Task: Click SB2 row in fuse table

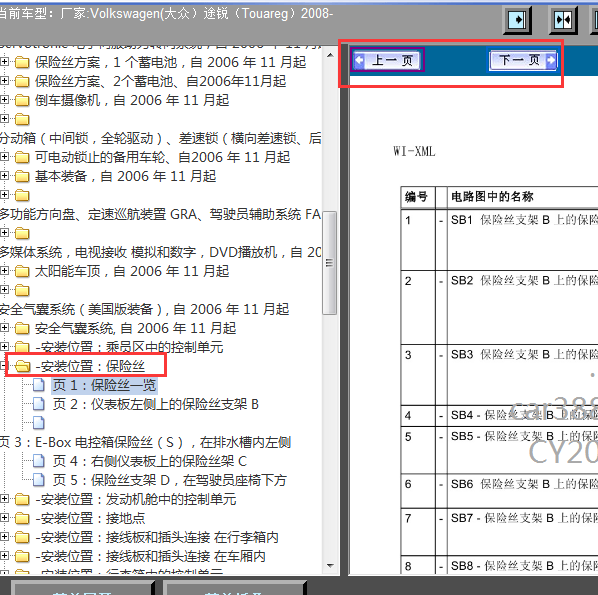Action: pyautogui.click(x=500, y=307)
